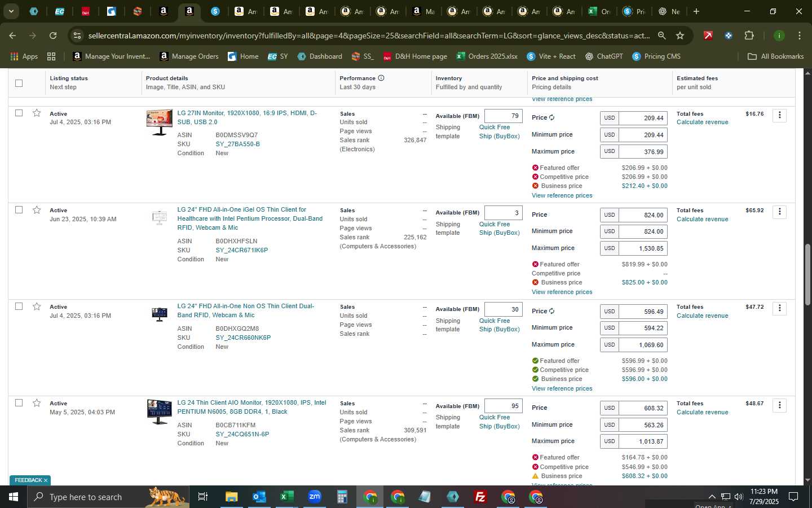Select the LG 27IN Monitor listing checkbox
812x508 pixels.
(19, 113)
